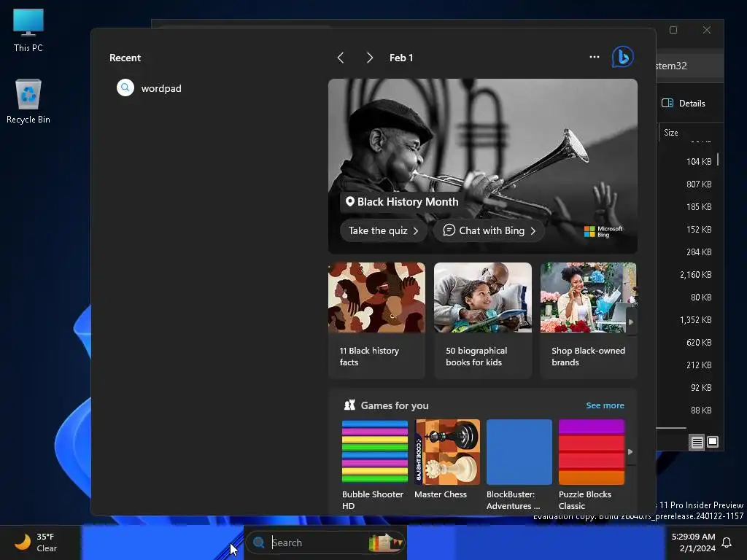The height and width of the screenshot is (560, 747).
Task: Go to previous day with left chevron
Action: click(x=341, y=58)
